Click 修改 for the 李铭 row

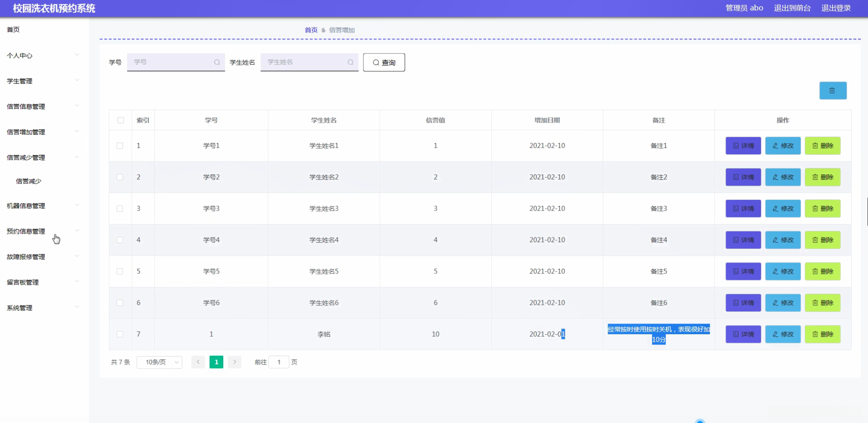click(783, 334)
